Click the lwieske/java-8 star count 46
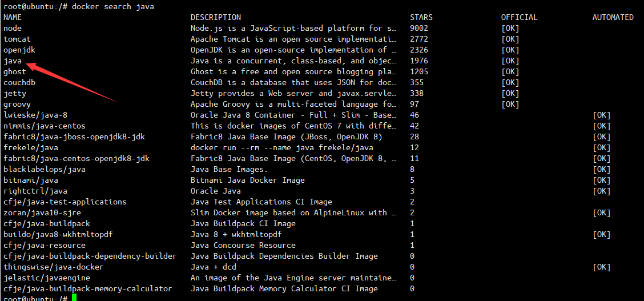This screenshot has height=301, width=644. 414,115
